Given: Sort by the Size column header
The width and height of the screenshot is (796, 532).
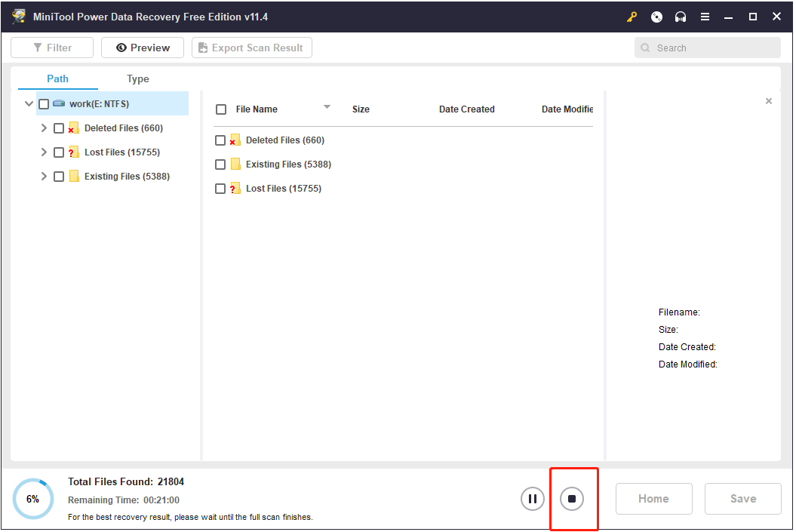Looking at the screenshot, I should 361,109.
